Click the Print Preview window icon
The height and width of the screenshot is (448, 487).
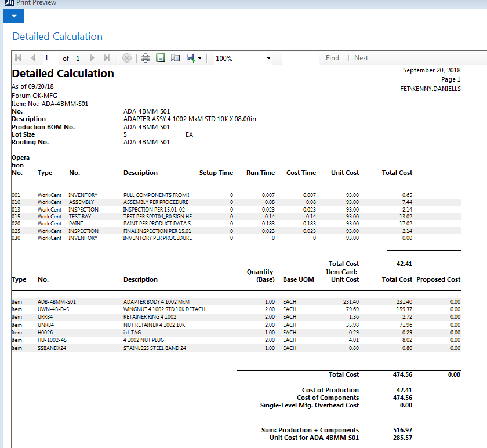click(9, 3)
